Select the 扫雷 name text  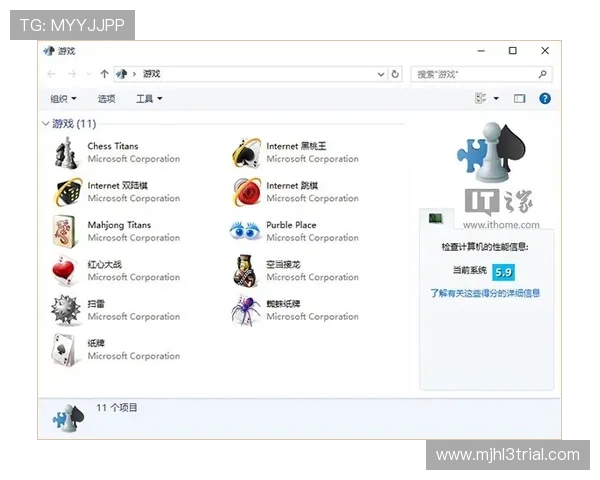(96, 304)
